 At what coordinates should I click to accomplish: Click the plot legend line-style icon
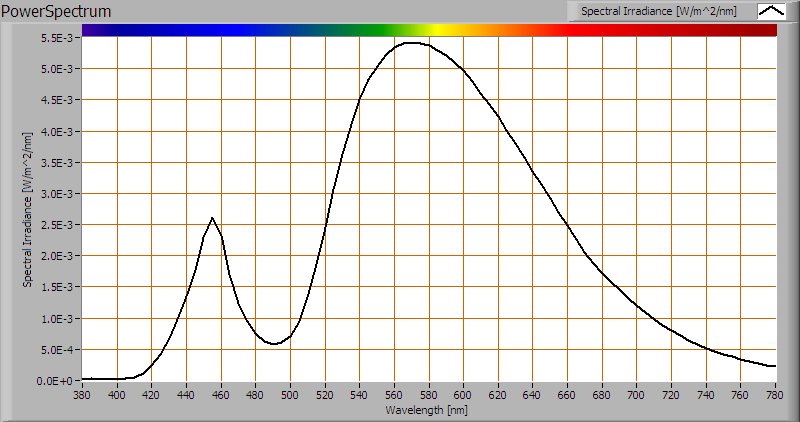point(772,11)
